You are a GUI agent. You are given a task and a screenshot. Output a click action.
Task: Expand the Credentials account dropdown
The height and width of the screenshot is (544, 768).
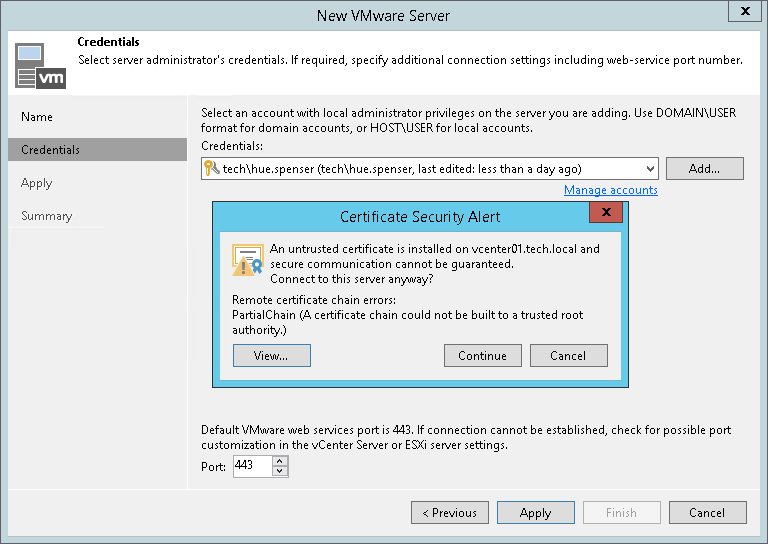pos(650,169)
